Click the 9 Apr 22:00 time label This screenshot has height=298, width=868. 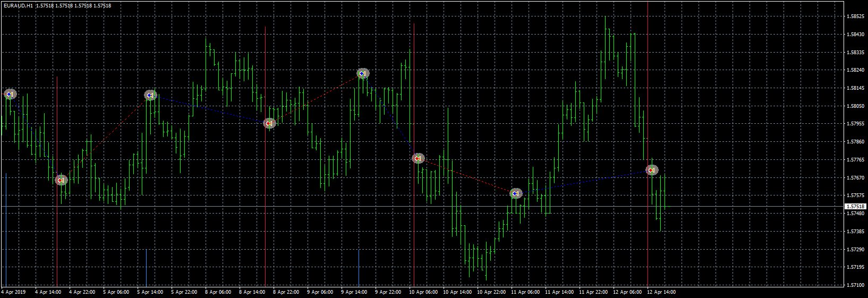(x=388, y=292)
